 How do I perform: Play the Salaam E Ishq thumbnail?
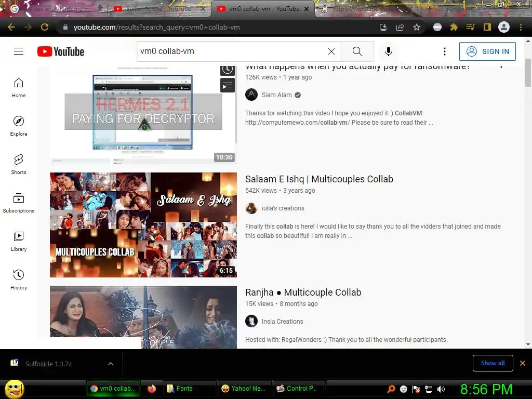click(143, 225)
